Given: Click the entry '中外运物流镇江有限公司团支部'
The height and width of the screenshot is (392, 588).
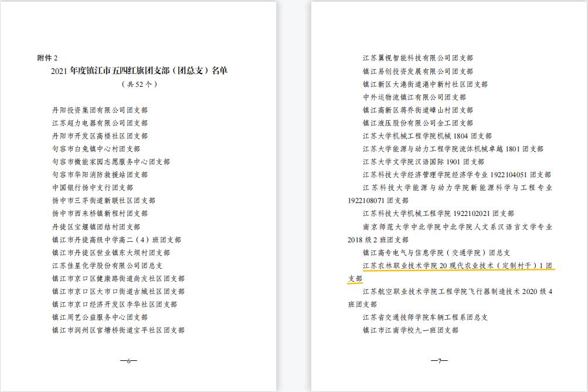Looking at the screenshot, I should (414, 97).
